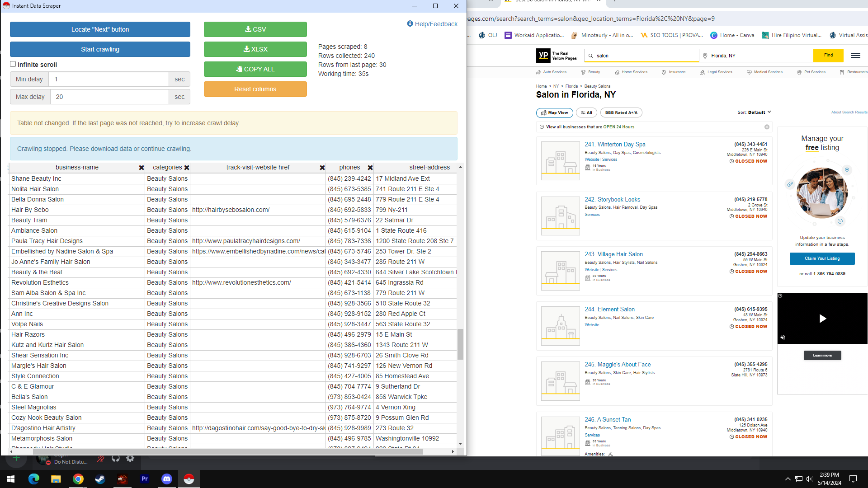Open the Beauty category menu item
Viewport: 868px width, 488px height.
(590, 72)
